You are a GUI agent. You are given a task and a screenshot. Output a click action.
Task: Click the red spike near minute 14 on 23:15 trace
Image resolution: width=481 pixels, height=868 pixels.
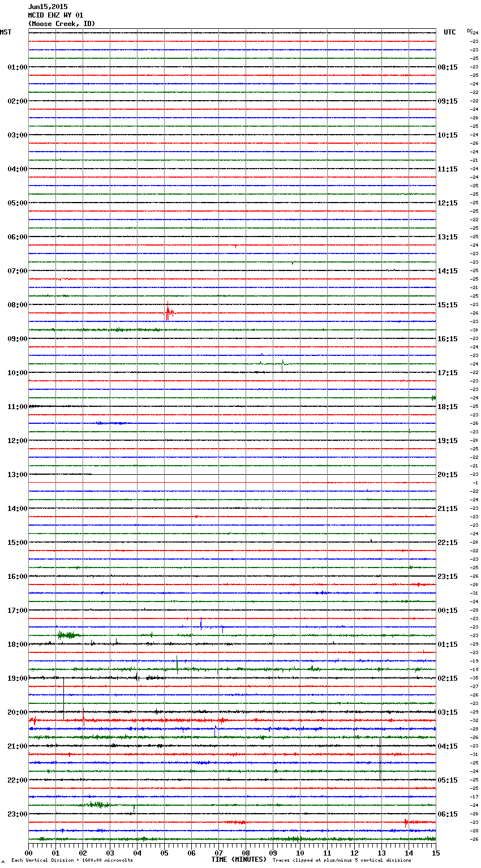click(x=406, y=823)
